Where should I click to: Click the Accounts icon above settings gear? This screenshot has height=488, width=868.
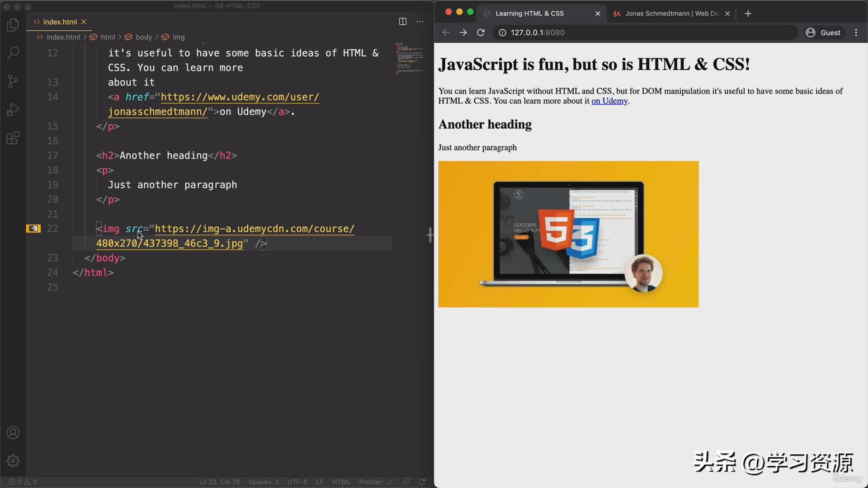(x=13, y=433)
